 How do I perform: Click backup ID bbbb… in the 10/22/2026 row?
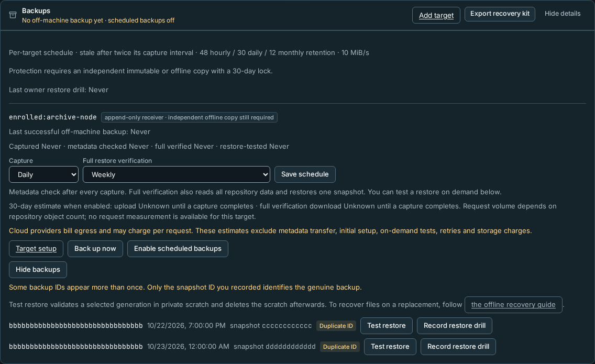pos(76,326)
